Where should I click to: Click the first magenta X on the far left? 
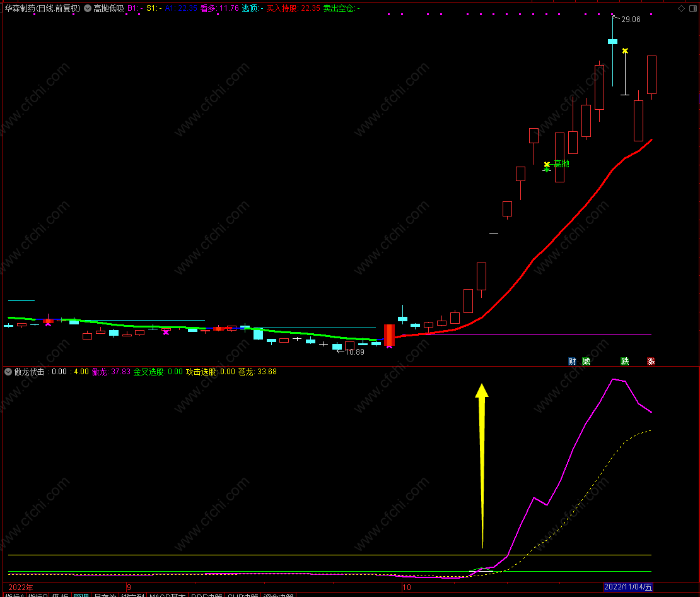48,324
